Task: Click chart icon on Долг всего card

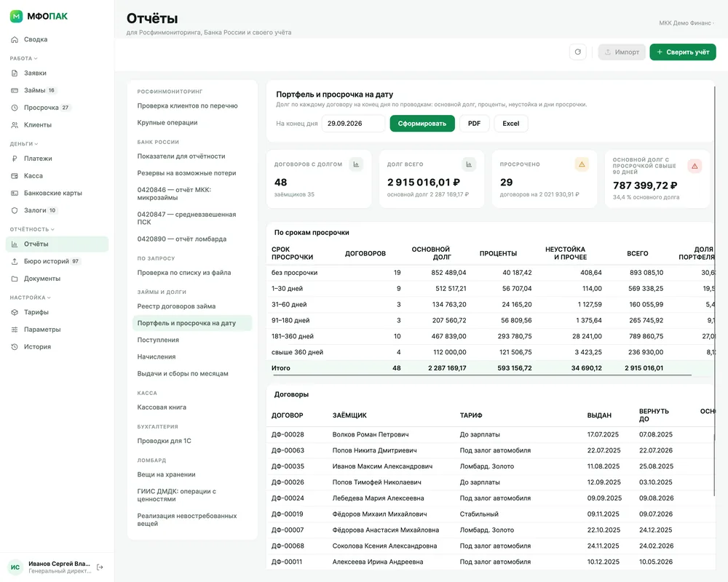Action: pyautogui.click(x=469, y=164)
